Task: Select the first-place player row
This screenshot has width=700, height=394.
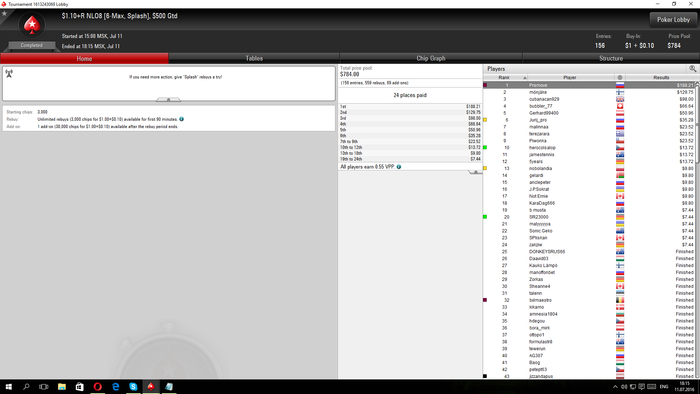Action: (589, 85)
